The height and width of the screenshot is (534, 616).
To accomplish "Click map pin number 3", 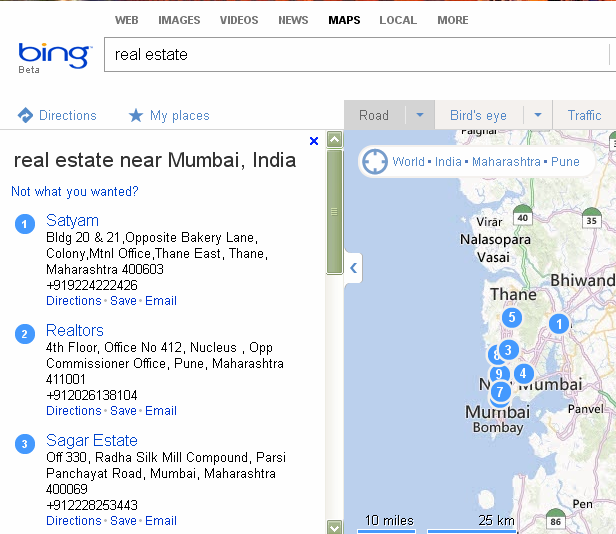I will click(508, 350).
